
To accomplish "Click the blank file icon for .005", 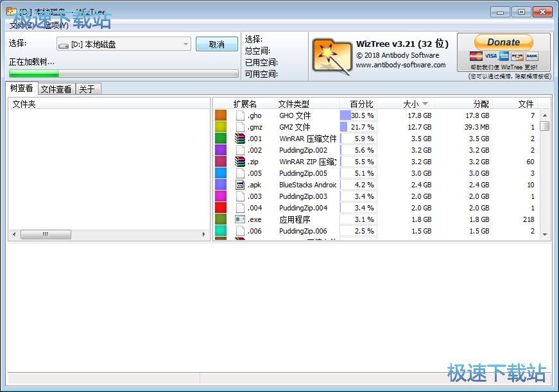I will tap(240, 173).
